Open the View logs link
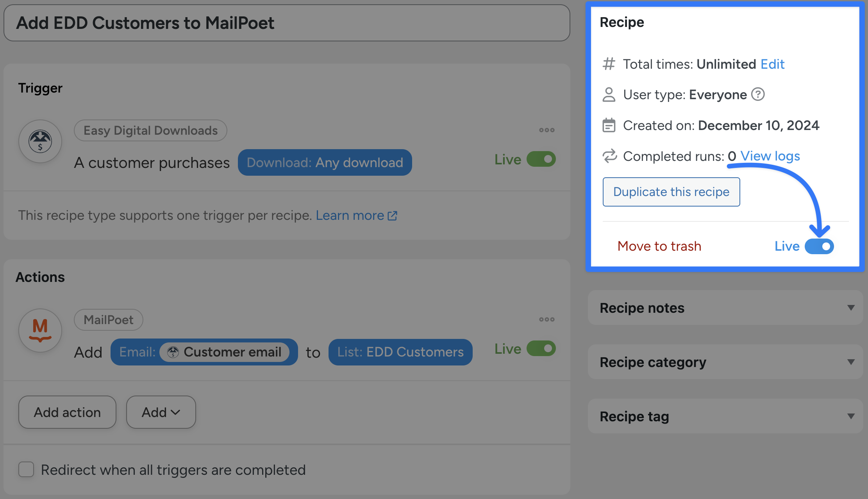Viewport: 868px width, 499px height. click(770, 156)
